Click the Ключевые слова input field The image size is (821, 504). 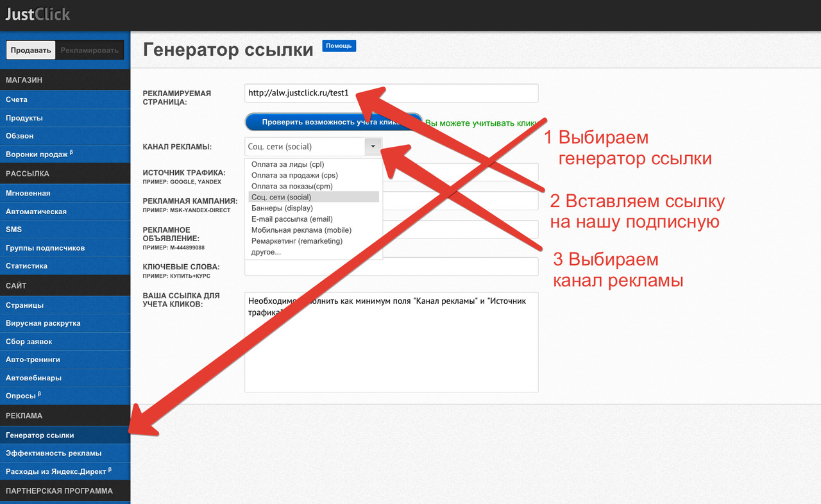[391, 267]
